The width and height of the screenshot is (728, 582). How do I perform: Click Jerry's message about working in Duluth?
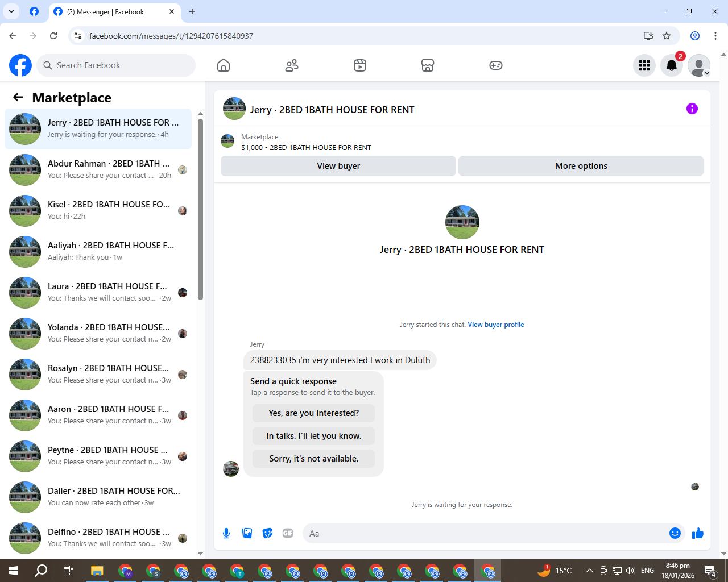tap(340, 360)
